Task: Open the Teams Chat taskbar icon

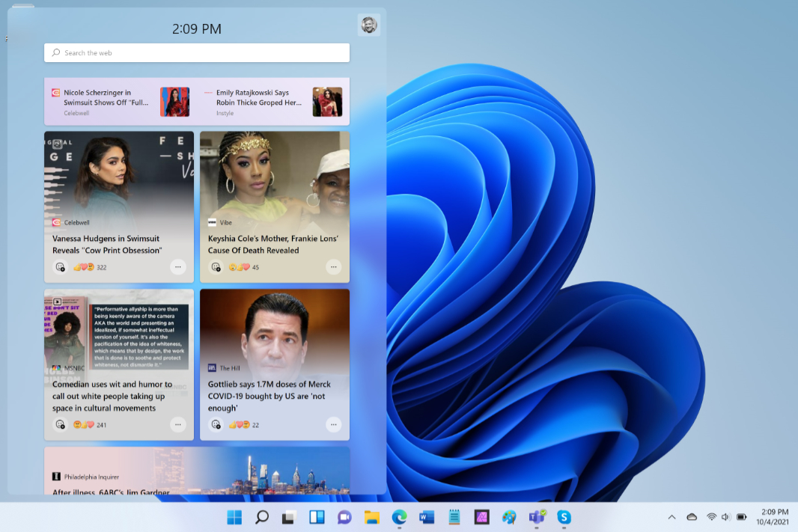Action: [x=344, y=517]
